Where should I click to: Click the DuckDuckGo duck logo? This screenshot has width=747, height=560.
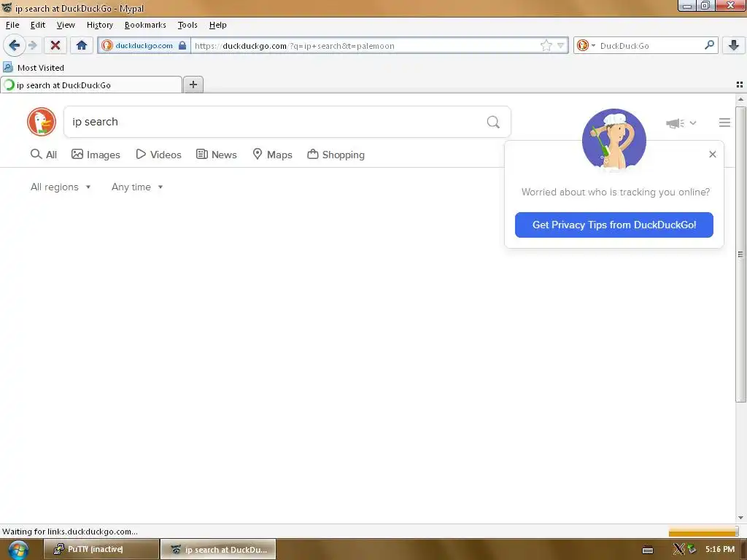pyautogui.click(x=42, y=122)
